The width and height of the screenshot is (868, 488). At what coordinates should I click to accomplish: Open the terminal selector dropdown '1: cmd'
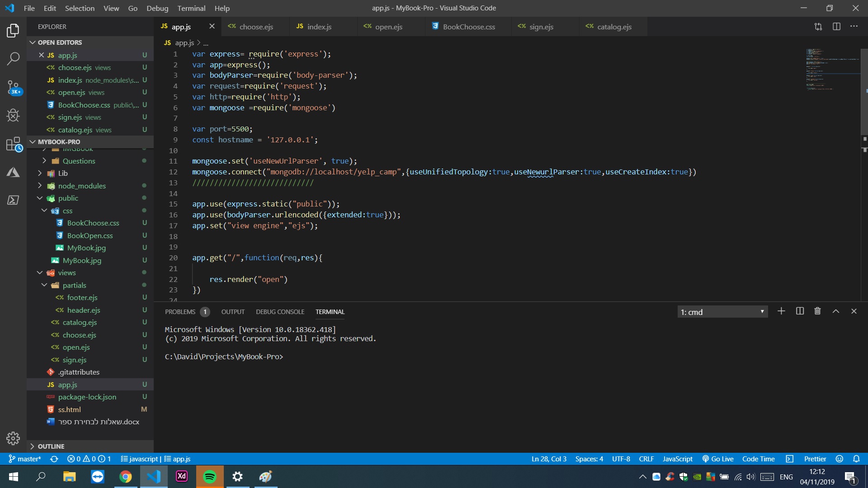[722, 312]
